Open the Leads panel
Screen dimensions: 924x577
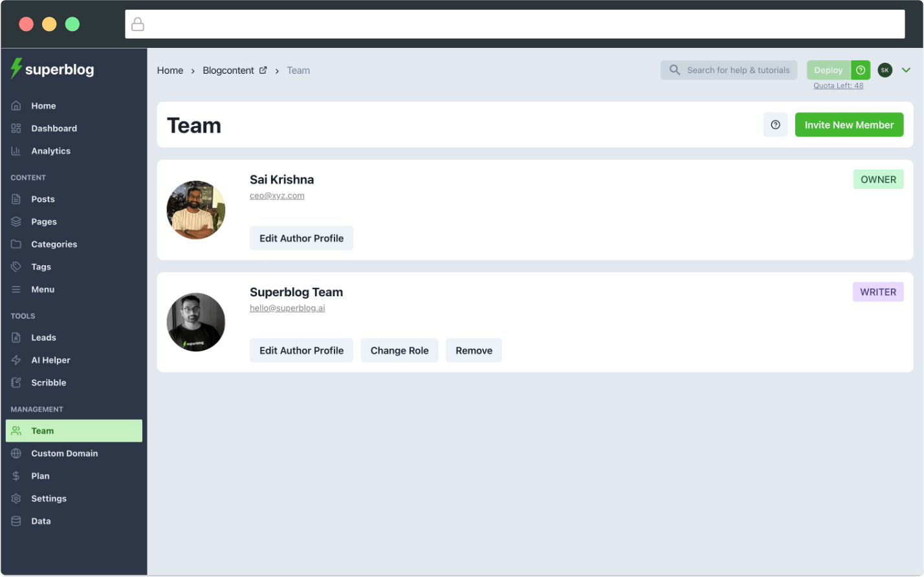click(x=43, y=337)
